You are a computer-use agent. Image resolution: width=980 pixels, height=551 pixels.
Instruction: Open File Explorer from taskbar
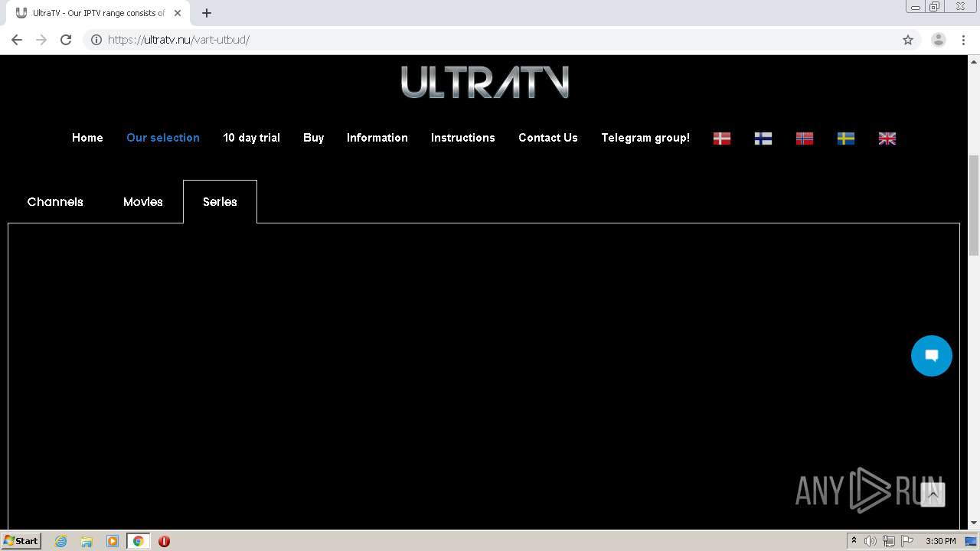click(87, 541)
